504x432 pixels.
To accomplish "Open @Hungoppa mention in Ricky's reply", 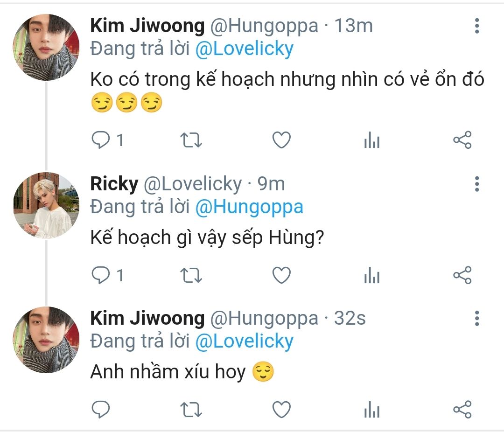I will click(x=249, y=207).
